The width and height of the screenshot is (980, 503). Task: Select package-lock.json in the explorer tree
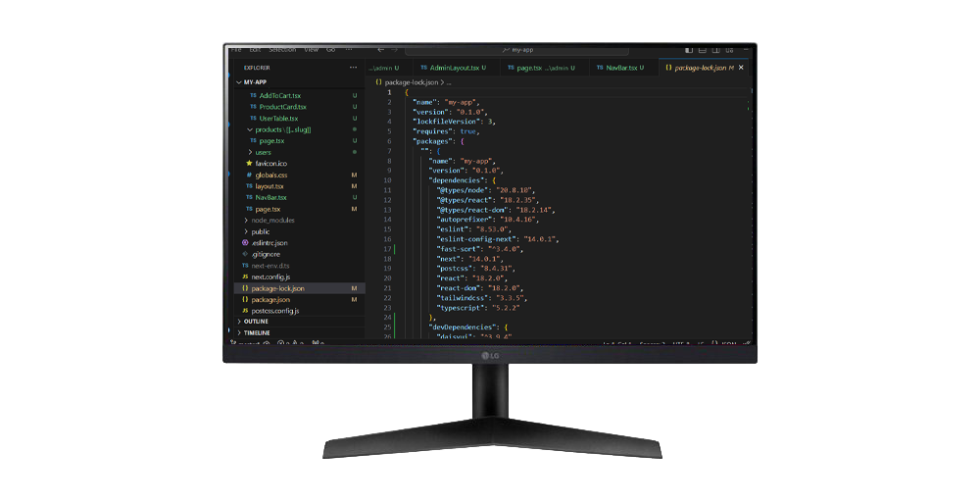[299, 288]
